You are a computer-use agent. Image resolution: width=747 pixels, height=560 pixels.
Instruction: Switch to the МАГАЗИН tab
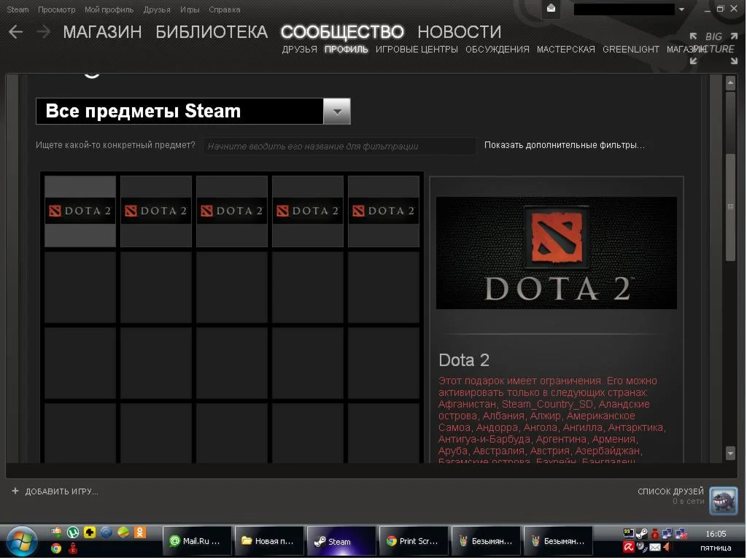point(102,32)
